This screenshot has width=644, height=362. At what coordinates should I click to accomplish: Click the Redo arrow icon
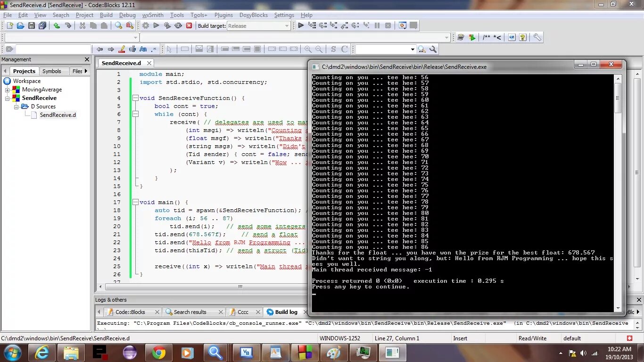click(x=67, y=25)
